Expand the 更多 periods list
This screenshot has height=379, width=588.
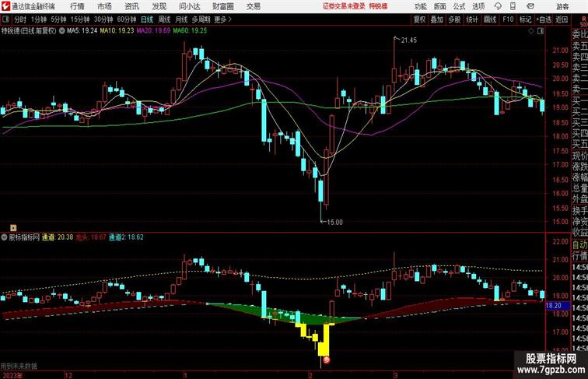tap(222, 19)
